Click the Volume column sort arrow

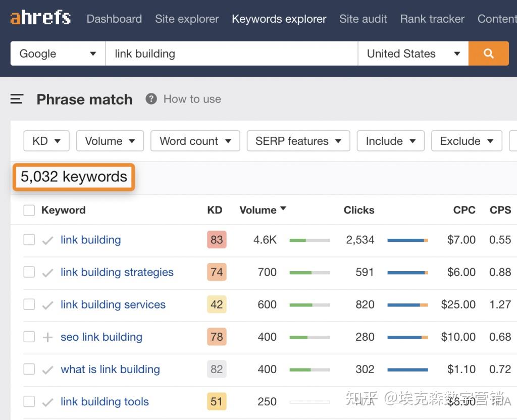pyautogui.click(x=283, y=208)
